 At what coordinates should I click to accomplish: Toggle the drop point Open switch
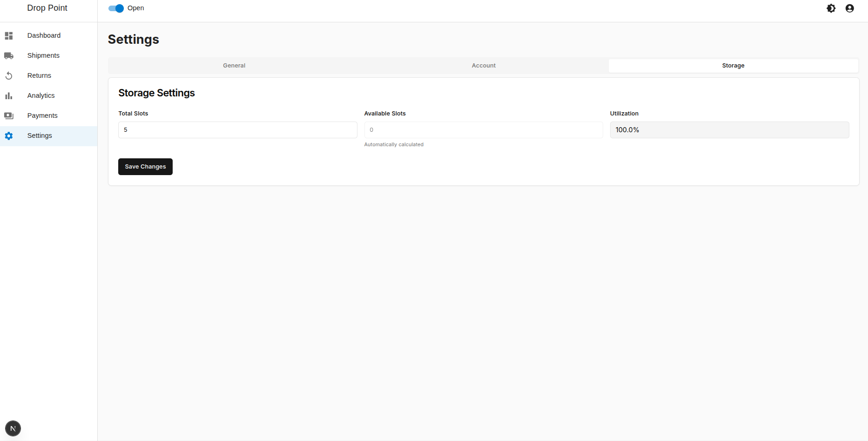click(115, 8)
